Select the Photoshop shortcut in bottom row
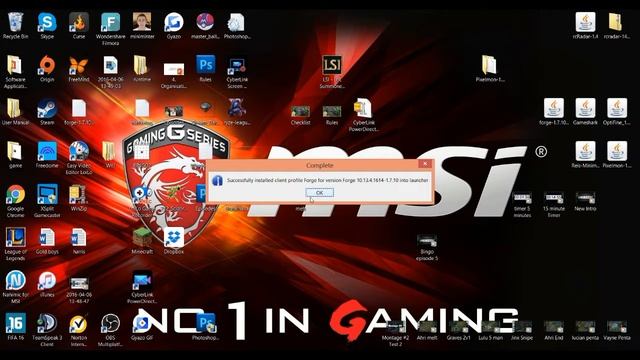Viewport: 640px width, 360px height. coord(205,327)
